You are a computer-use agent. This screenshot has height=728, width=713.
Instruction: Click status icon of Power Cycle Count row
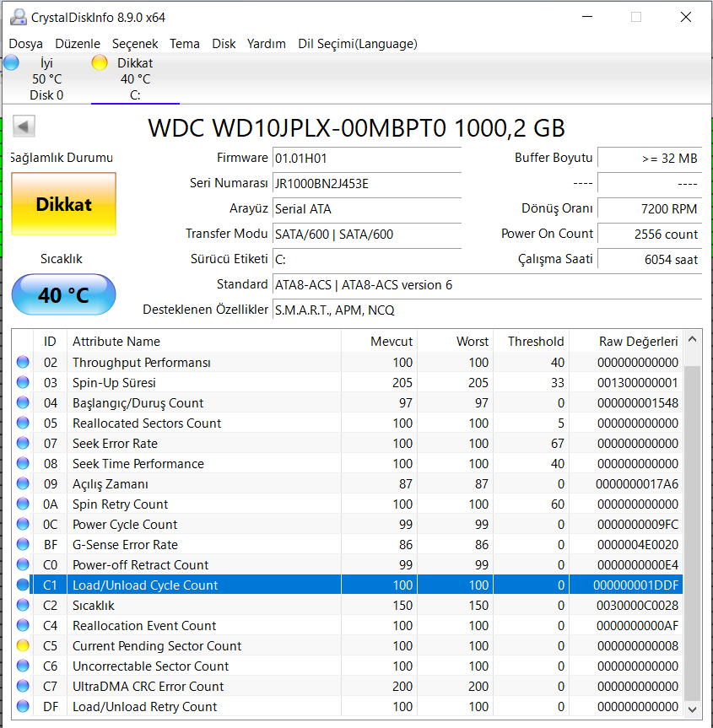23,524
